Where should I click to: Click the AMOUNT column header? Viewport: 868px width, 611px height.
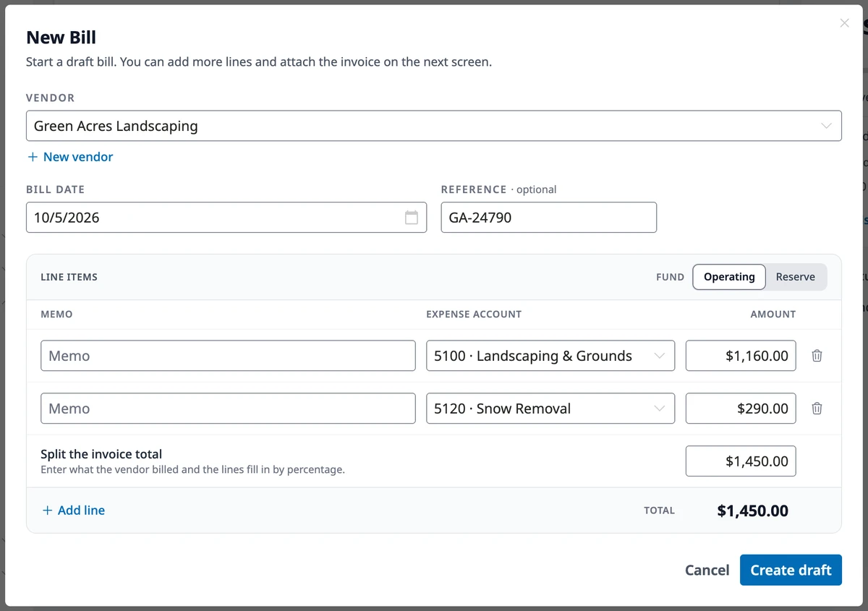pos(773,315)
